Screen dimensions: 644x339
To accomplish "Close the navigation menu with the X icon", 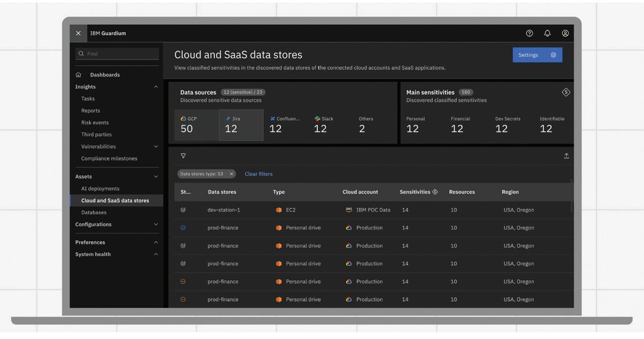I will pyautogui.click(x=78, y=33).
